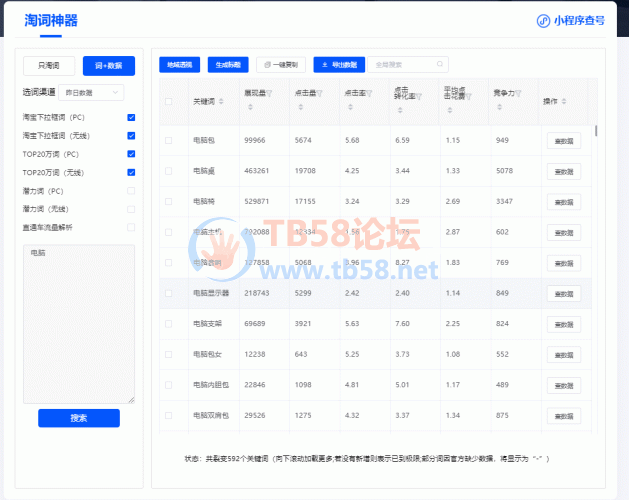This screenshot has width=629, height=500.
Task: Click the table's vertical scrollbar thumb
Action: point(596,131)
